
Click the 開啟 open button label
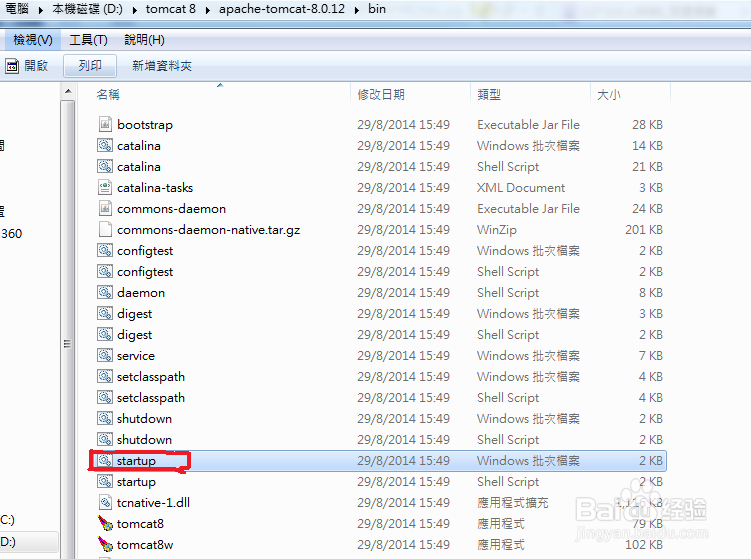[x=36, y=66]
